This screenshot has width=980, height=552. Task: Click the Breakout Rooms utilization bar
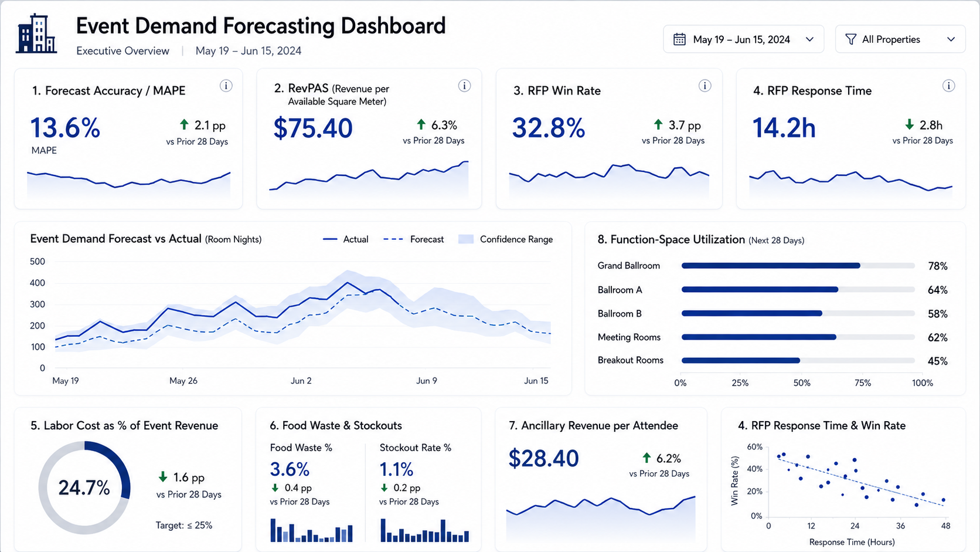click(798, 360)
